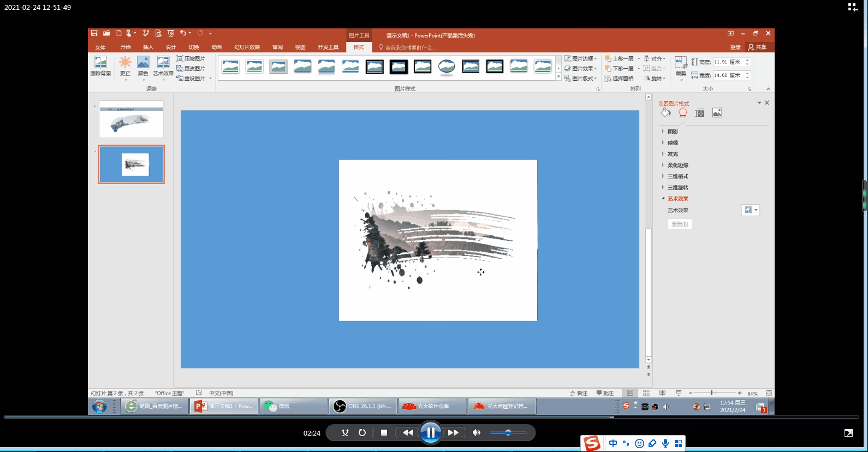Apply the oval picture style thumbnail
Screen dimensions: 868x452
447,67
